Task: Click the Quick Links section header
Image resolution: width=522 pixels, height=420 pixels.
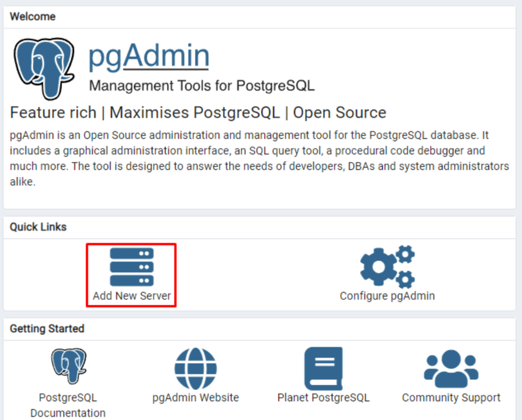Action: tap(38, 226)
